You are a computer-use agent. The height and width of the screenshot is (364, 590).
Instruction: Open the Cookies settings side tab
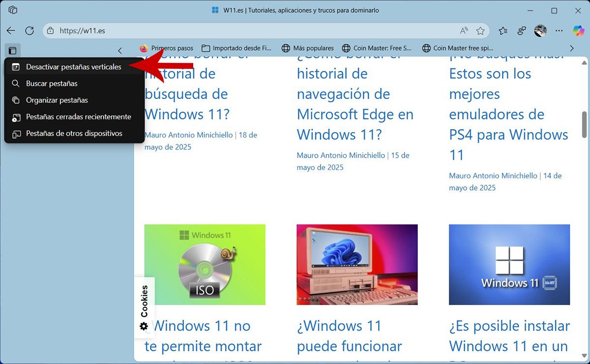click(x=144, y=308)
